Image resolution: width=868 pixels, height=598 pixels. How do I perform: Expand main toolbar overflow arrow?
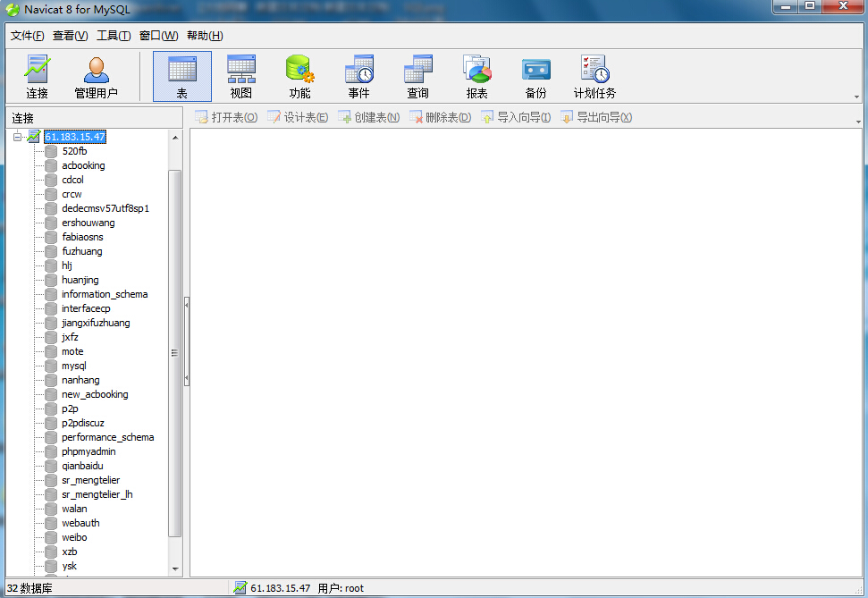(857, 97)
